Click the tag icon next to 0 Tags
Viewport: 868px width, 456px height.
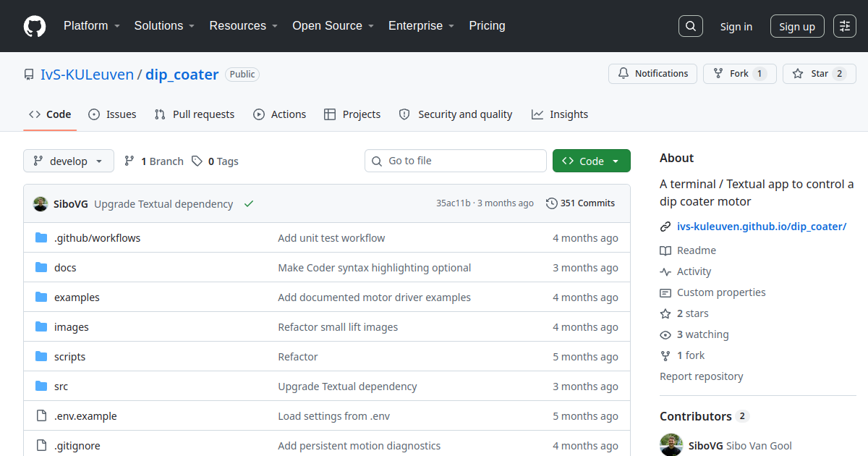pos(197,161)
